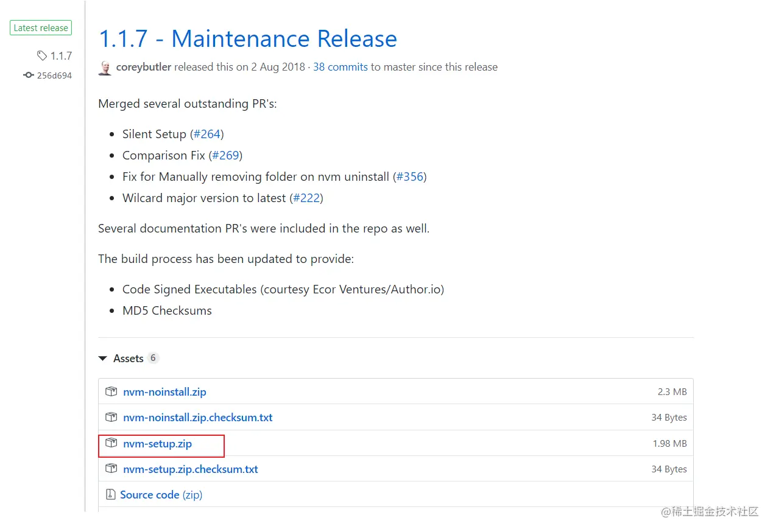
Task: Click the zip file icon beside Source code
Action: tap(111, 495)
